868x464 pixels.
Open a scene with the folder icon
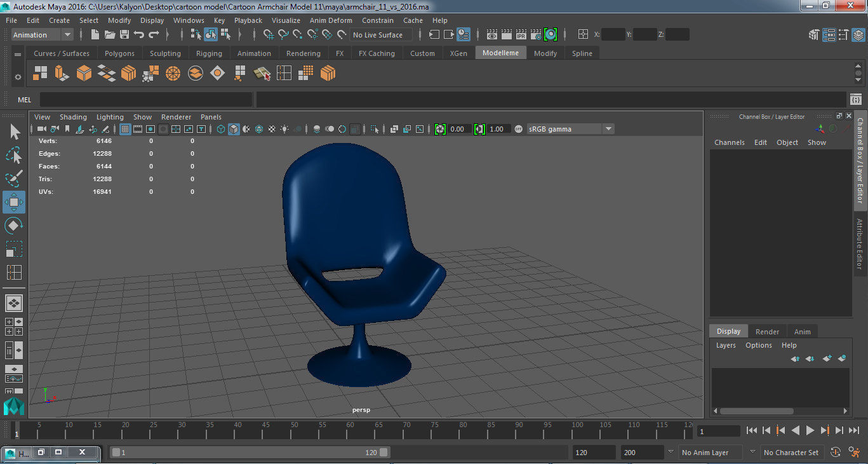tap(110, 35)
